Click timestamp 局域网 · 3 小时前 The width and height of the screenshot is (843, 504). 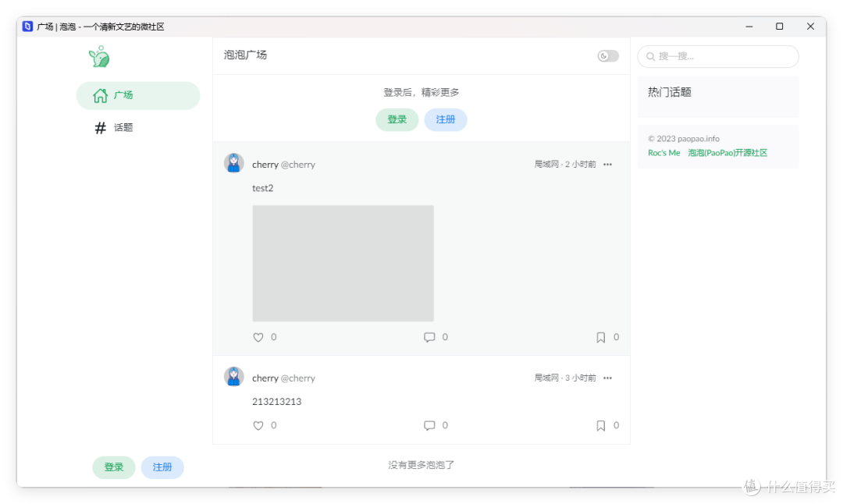point(565,378)
